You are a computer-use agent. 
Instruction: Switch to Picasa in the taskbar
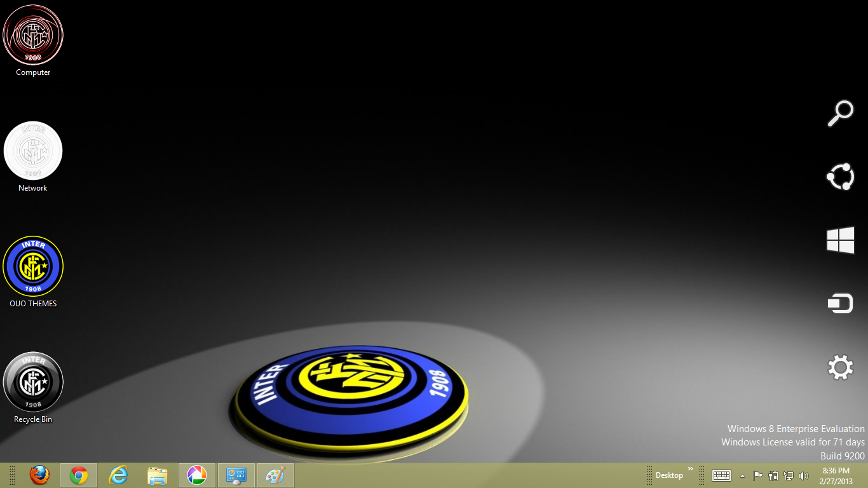[197, 475]
